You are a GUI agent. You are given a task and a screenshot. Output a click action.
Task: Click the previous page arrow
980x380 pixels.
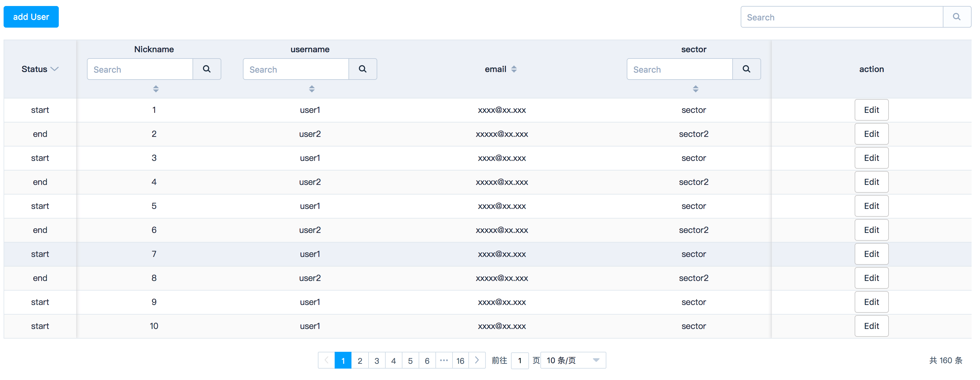point(326,360)
